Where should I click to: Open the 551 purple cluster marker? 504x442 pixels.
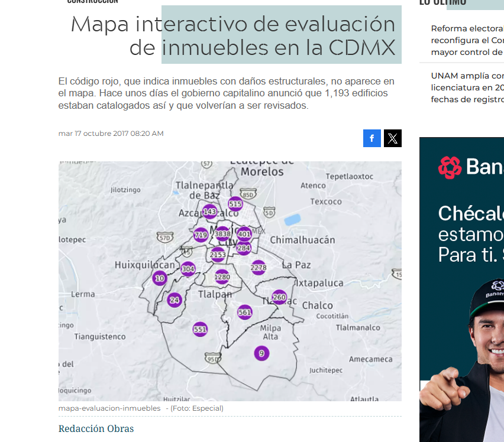coord(200,329)
